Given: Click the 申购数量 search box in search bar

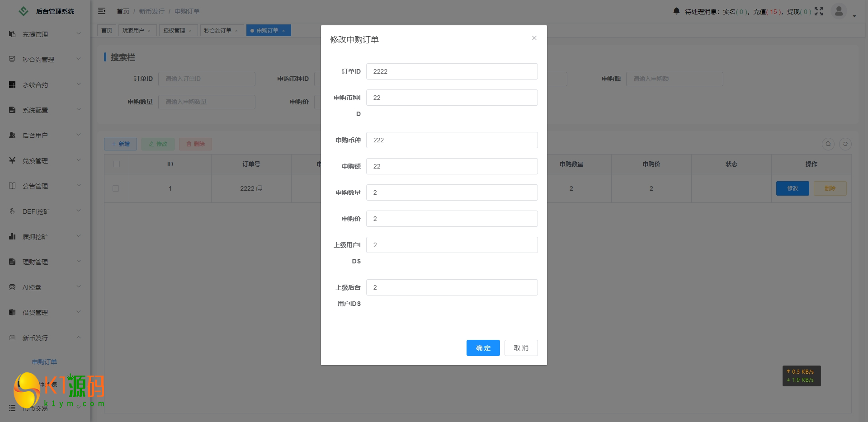Looking at the screenshot, I should click(207, 102).
